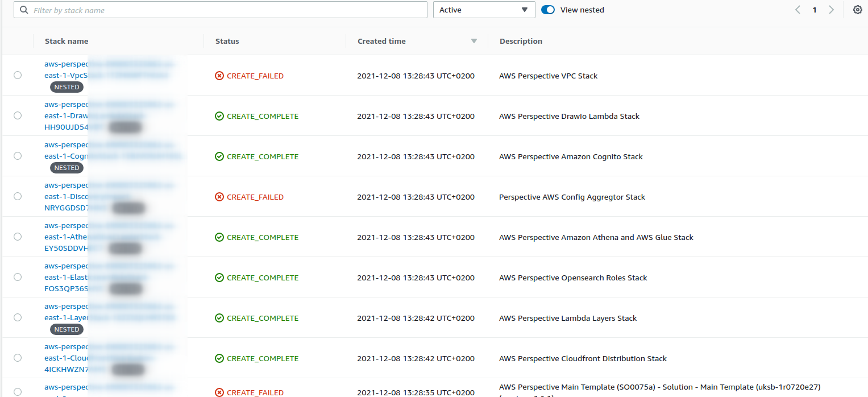
Task: Click Created time sort arrow
Action: (x=474, y=41)
